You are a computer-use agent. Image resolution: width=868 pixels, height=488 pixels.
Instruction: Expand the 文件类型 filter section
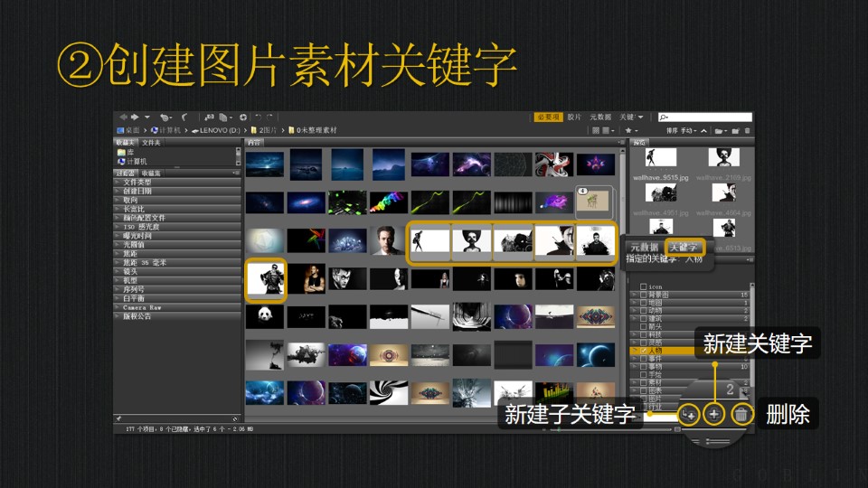click(x=118, y=182)
